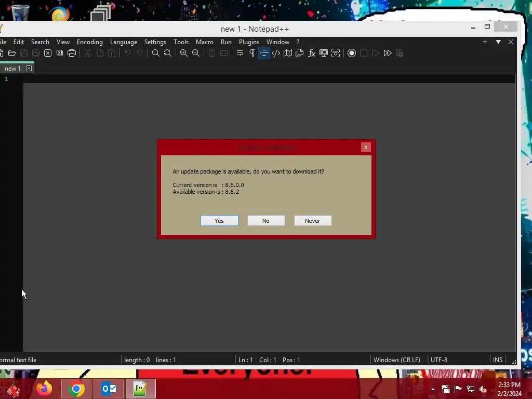The image size is (532, 399).
Task: Click the Zoom In icon
Action: (184, 53)
